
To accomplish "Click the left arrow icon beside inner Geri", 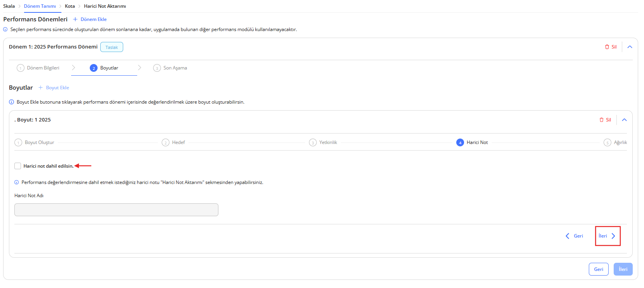I will [x=567, y=236].
